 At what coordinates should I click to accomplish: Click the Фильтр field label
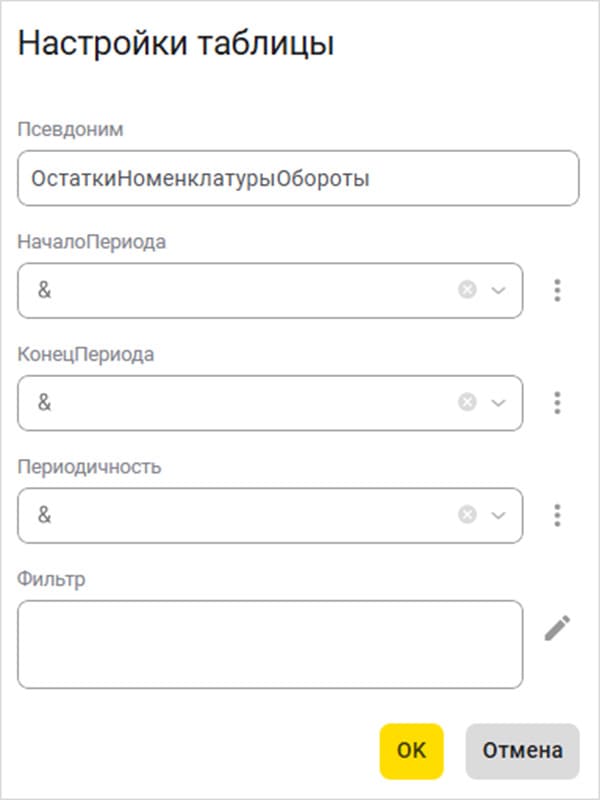pos(51,579)
